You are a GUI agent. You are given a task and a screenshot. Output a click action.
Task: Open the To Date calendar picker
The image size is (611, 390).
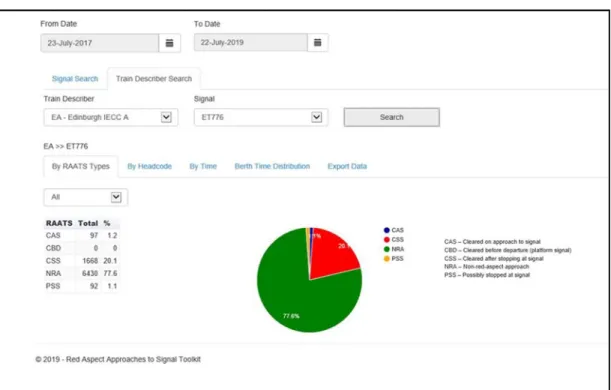point(318,42)
